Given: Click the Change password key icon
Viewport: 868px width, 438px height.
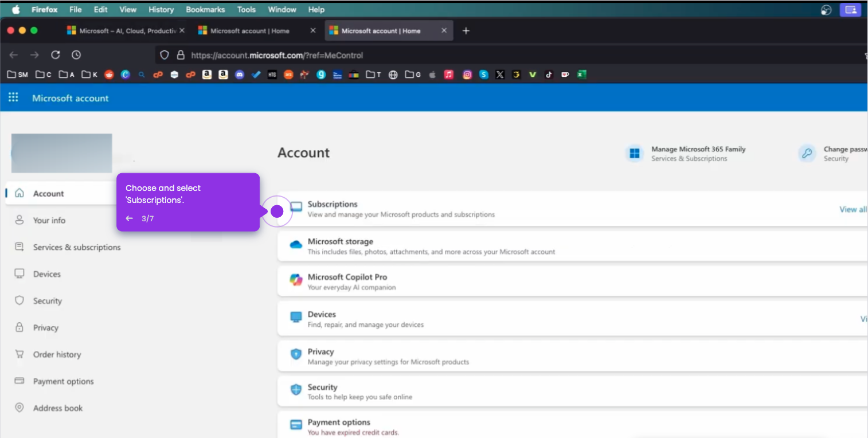Looking at the screenshot, I should click(807, 153).
